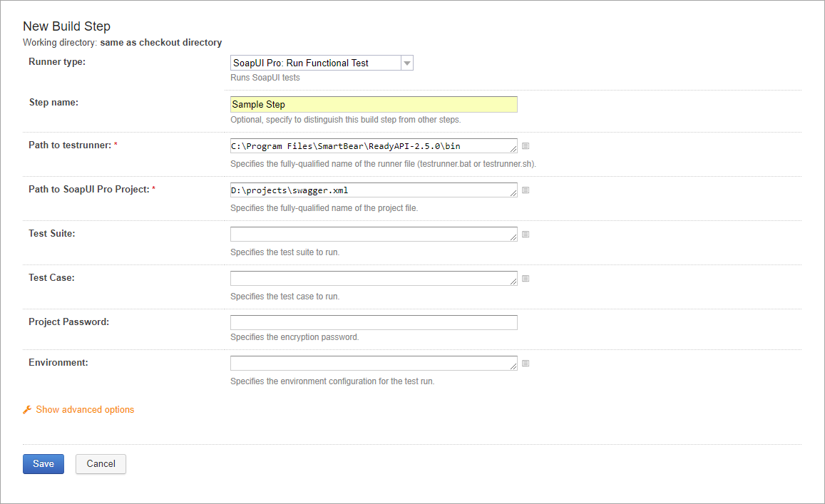This screenshot has height=504, width=825.
Task: Click 'Specifies the test suite to run.' hint
Action: (285, 252)
